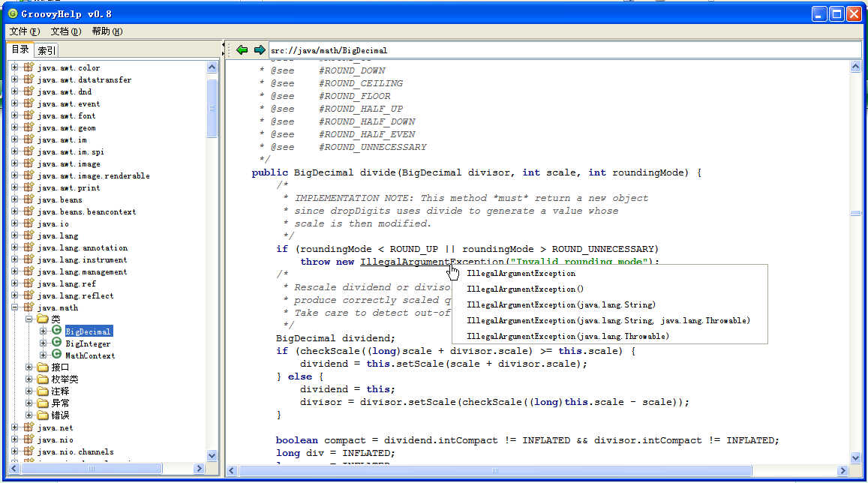Click the 类 folder icon
Viewport: 868px width, 483px height.
pyautogui.click(x=43, y=319)
